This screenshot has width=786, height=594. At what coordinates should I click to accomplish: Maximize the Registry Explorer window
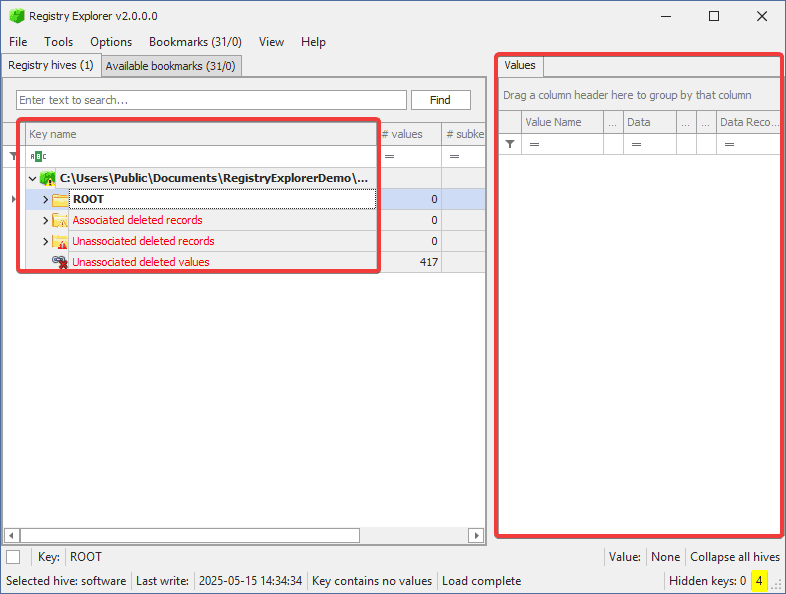pyautogui.click(x=714, y=16)
